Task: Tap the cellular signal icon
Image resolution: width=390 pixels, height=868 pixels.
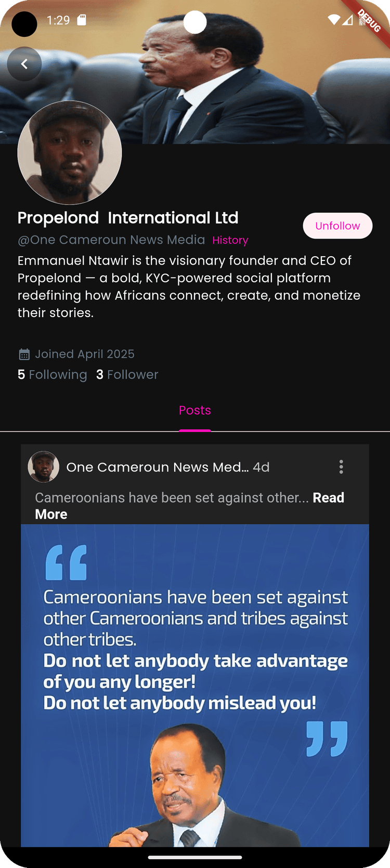Action: click(347, 20)
